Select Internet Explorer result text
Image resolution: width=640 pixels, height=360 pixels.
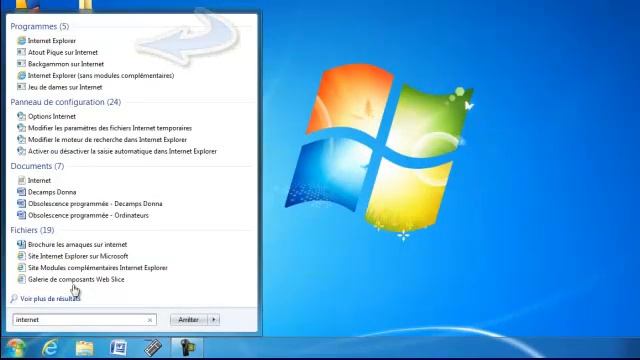52,41
